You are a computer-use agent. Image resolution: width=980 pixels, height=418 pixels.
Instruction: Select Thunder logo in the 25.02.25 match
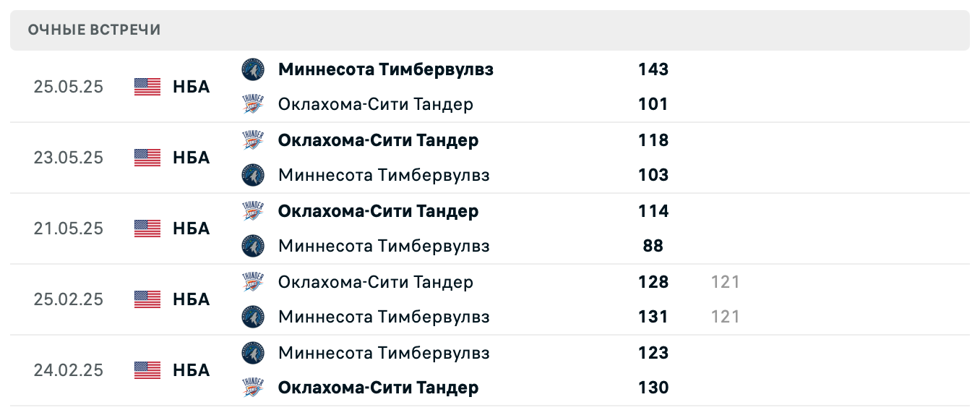[253, 282]
